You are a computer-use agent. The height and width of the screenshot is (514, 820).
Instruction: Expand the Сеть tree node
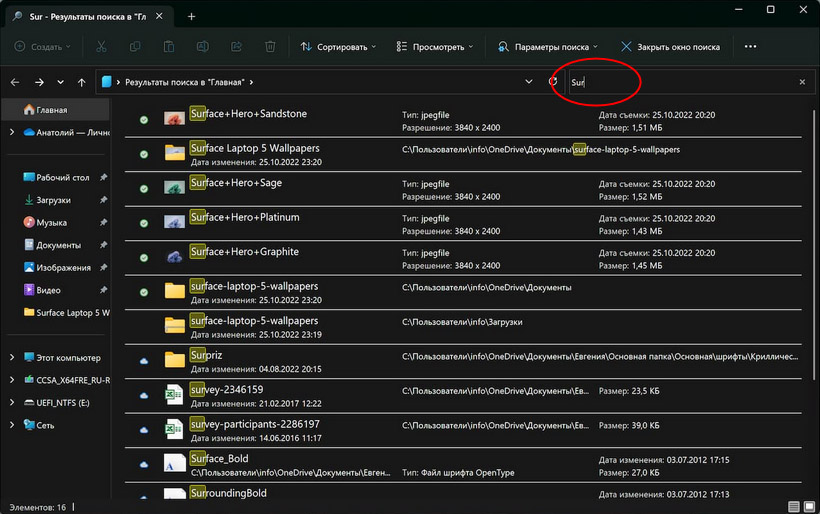tap(12, 425)
